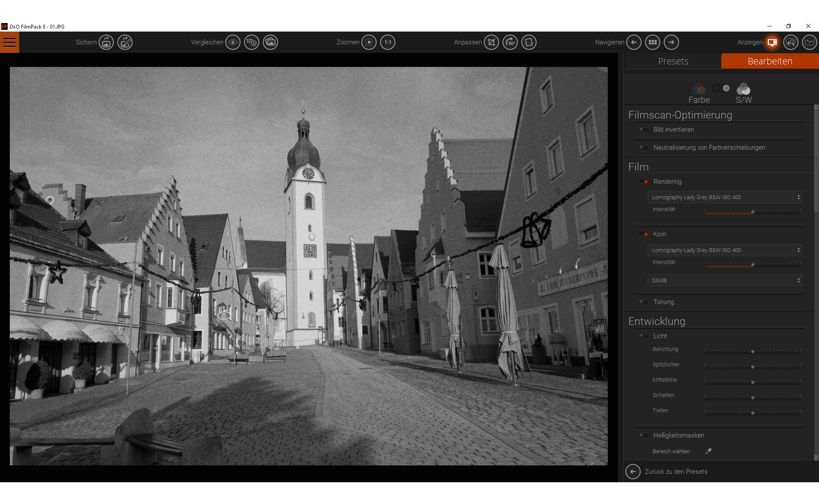Click the fit-to-screen zoom icon

click(369, 42)
